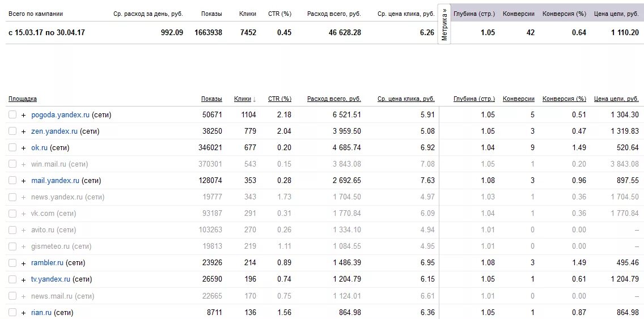Open the pogoda.yandex.ru placement link
The height and width of the screenshot is (319, 644).
(60, 115)
